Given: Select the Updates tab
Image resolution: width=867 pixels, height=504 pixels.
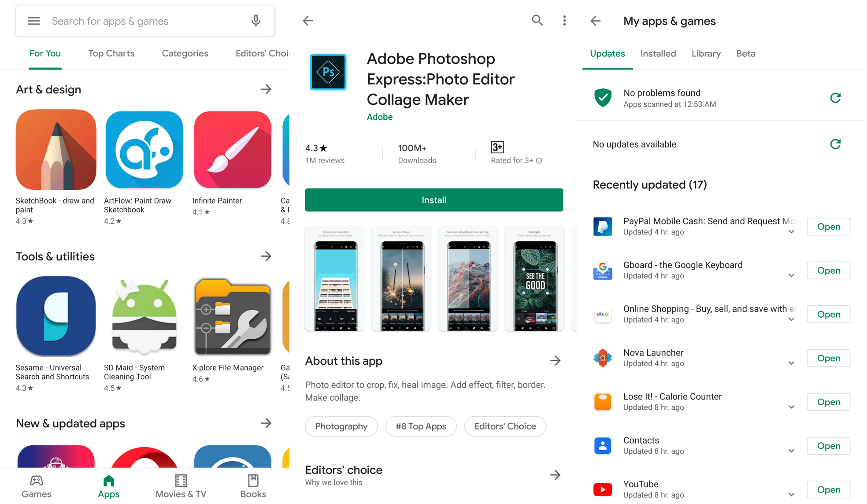Looking at the screenshot, I should 608,53.
